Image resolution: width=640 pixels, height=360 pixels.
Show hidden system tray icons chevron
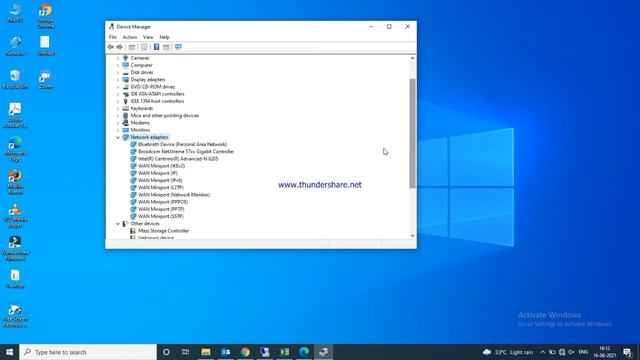coord(542,352)
